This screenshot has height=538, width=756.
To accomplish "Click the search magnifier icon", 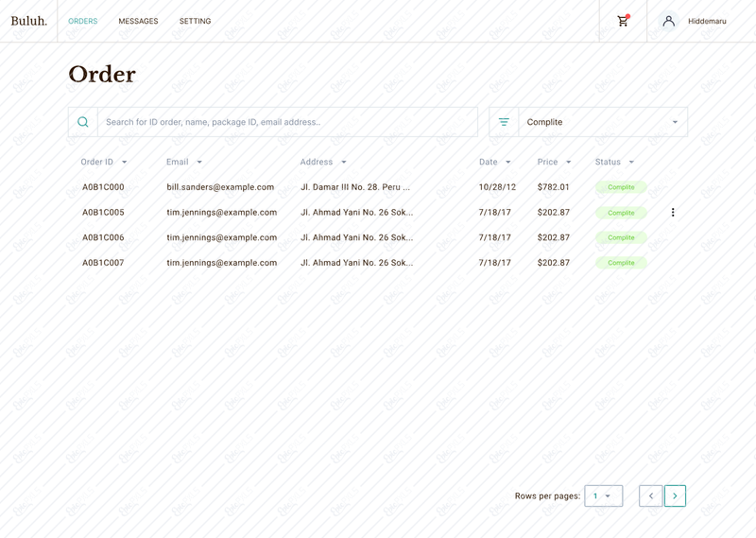I will [83, 122].
